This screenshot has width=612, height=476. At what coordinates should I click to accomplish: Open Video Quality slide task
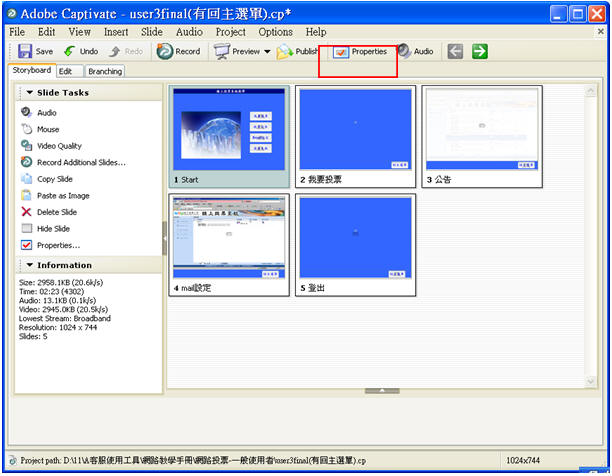click(51, 146)
